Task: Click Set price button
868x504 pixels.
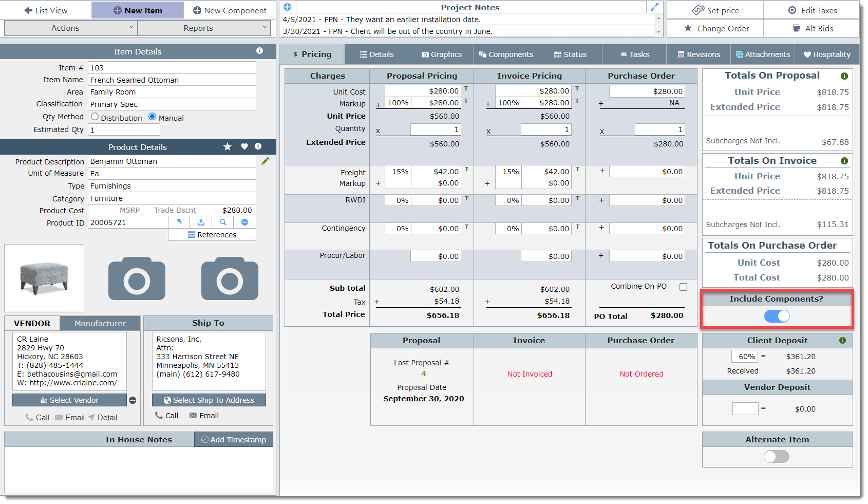Action: [715, 10]
